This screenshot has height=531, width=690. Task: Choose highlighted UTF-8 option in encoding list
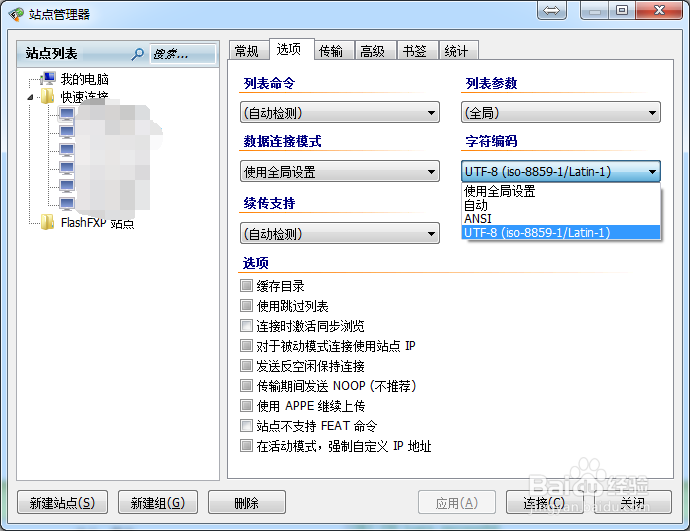561,232
